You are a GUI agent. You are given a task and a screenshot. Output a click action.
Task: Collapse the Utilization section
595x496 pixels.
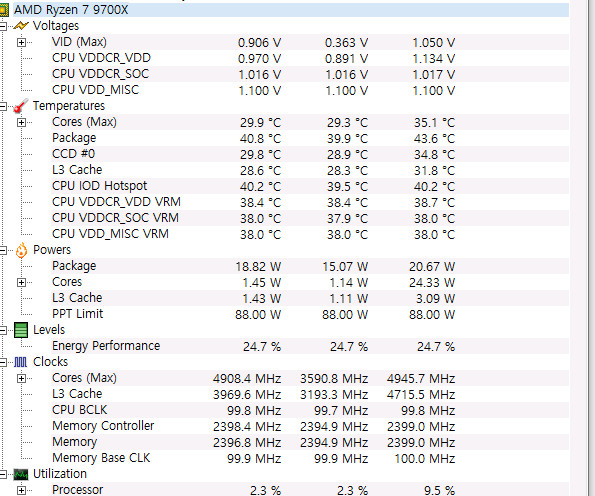(x=3, y=474)
